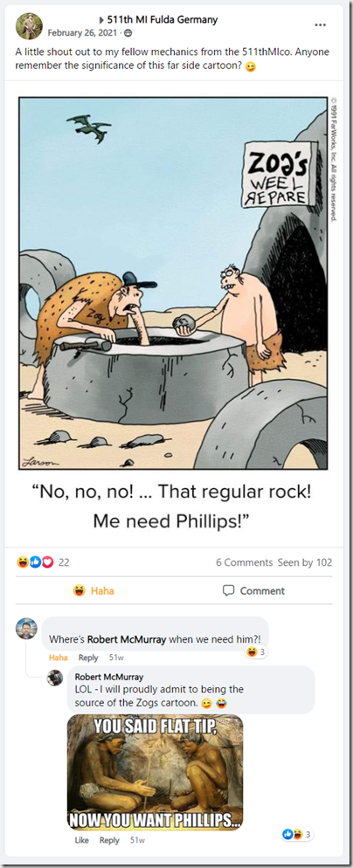Viewport: 353px width, 868px height.
Task: Reply to the first comment
Action: point(88,658)
